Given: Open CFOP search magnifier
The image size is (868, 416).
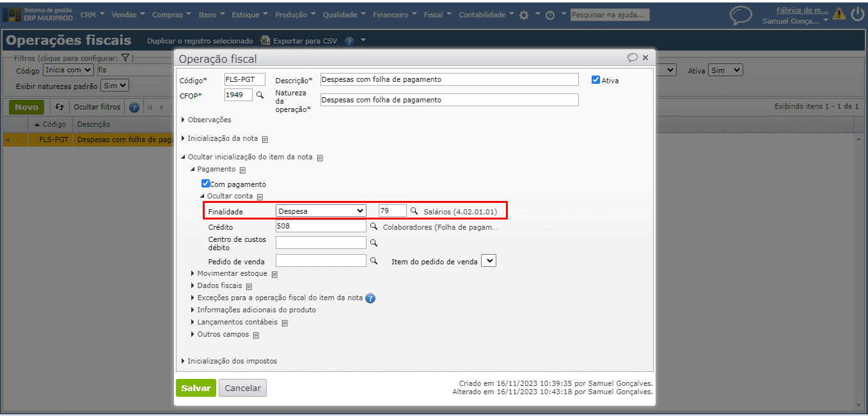Looking at the screenshot, I should tap(260, 95).
